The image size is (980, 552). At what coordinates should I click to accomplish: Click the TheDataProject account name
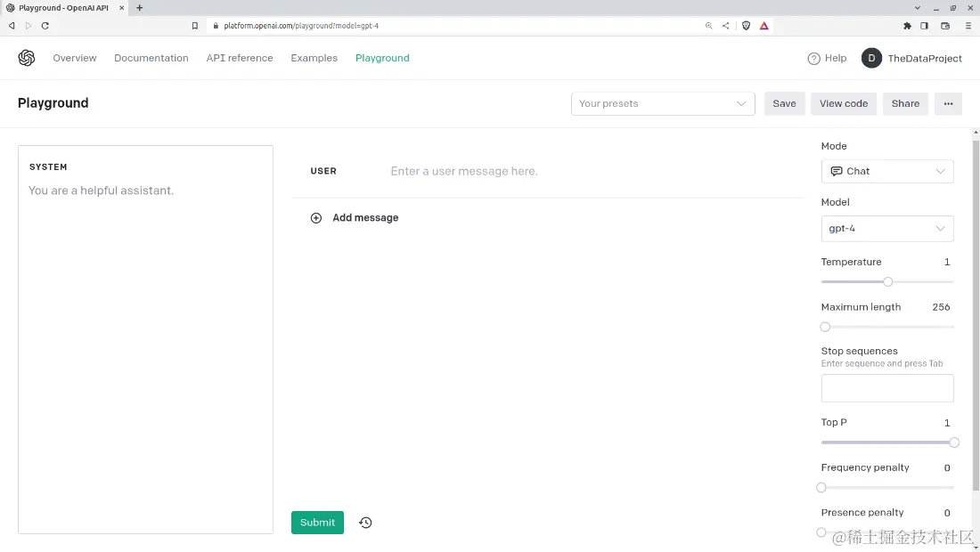925,58
